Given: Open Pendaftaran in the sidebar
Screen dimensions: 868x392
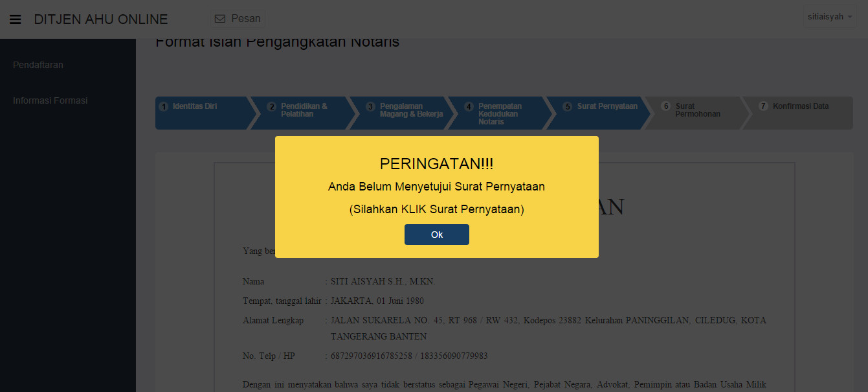Looking at the screenshot, I should (38, 65).
